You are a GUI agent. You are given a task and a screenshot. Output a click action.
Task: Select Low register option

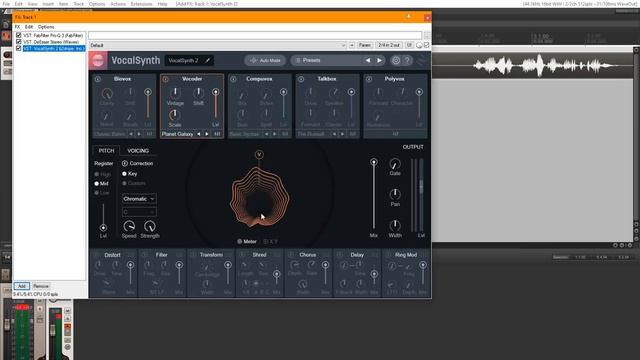(102, 193)
